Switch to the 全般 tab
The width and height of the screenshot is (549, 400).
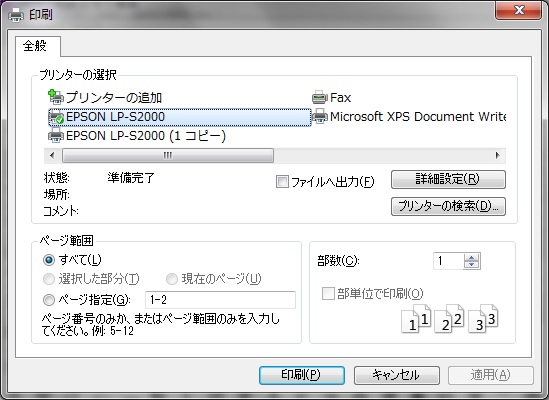(35, 46)
